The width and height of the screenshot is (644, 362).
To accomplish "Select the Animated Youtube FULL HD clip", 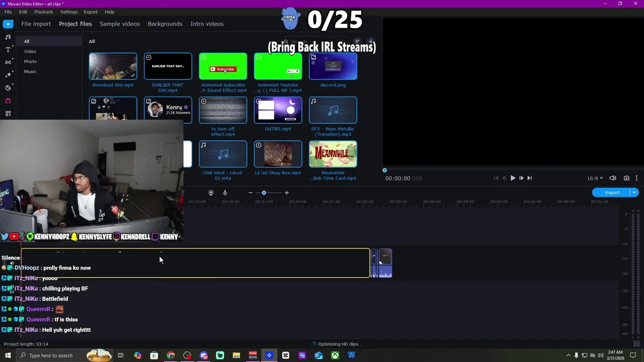I will [278, 66].
